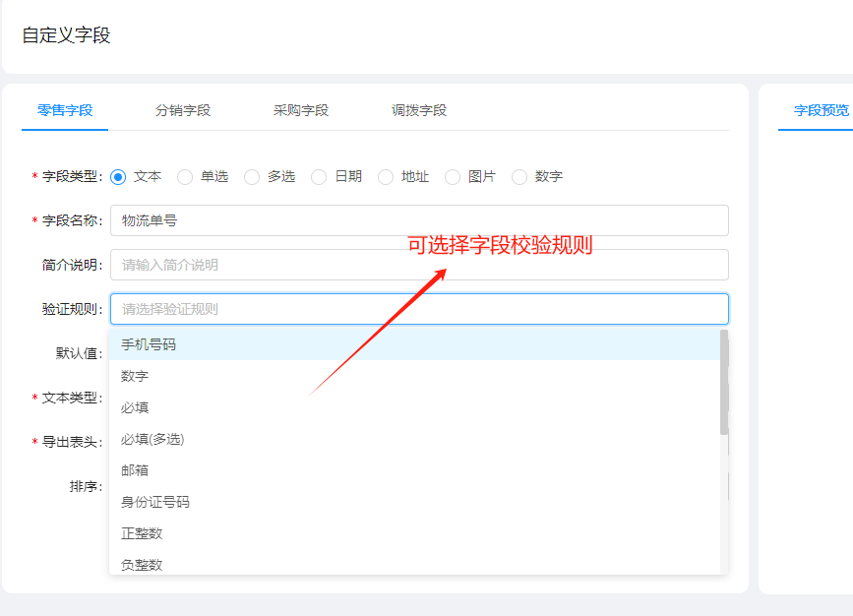The height and width of the screenshot is (616, 853).
Task: Open the 分销字段 tab
Action: coord(183,110)
